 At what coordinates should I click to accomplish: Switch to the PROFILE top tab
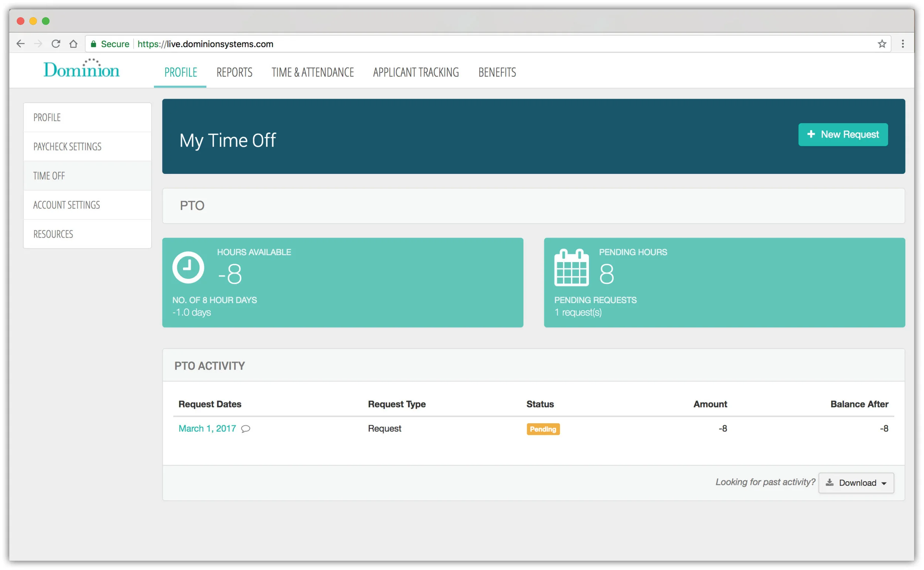pos(180,72)
